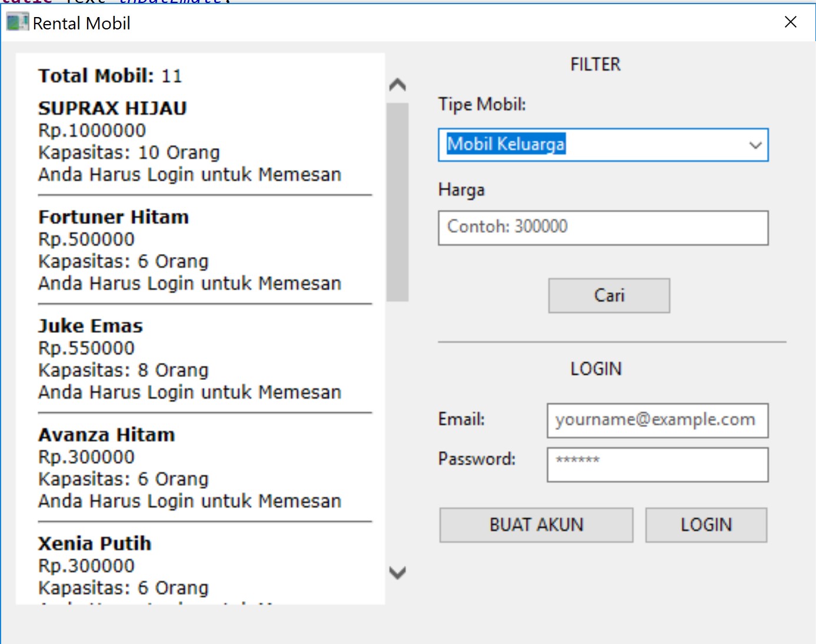Click the LOGIN button
The width and height of the screenshot is (816, 644).
pyautogui.click(x=706, y=525)
